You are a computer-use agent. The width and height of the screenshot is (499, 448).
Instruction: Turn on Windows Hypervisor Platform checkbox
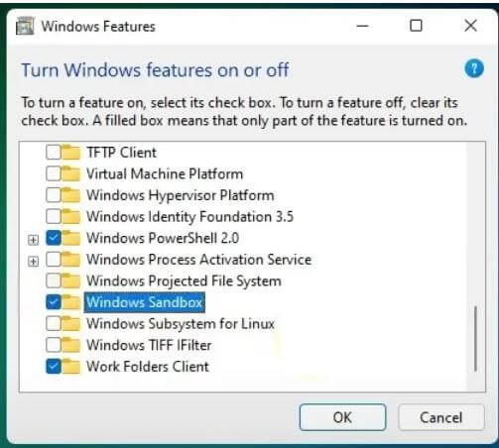(x=54, y=195)
